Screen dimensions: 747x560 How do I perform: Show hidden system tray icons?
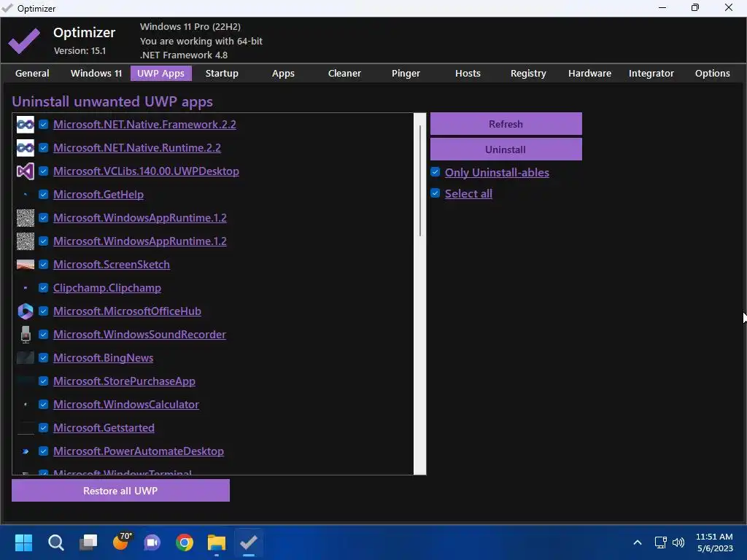tap(638, 542)
